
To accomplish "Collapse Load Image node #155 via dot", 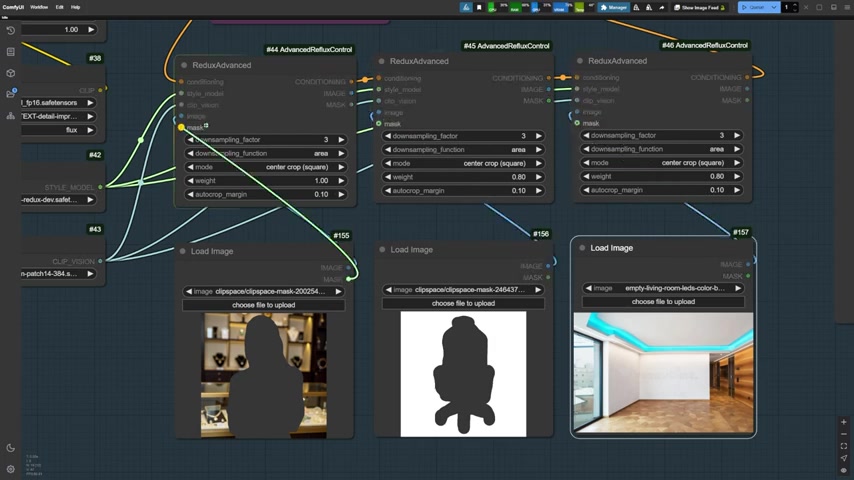I will coord(182,251).
